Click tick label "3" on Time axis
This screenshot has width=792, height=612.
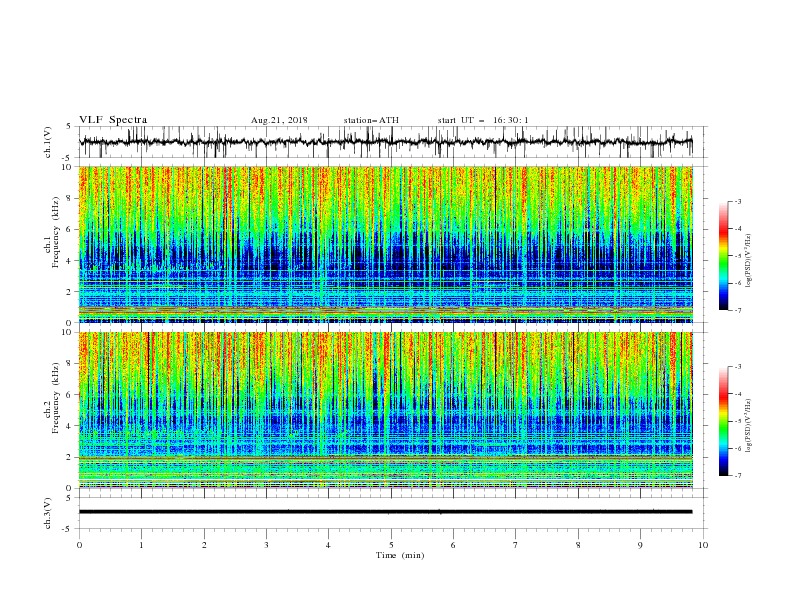coord(266,545)
